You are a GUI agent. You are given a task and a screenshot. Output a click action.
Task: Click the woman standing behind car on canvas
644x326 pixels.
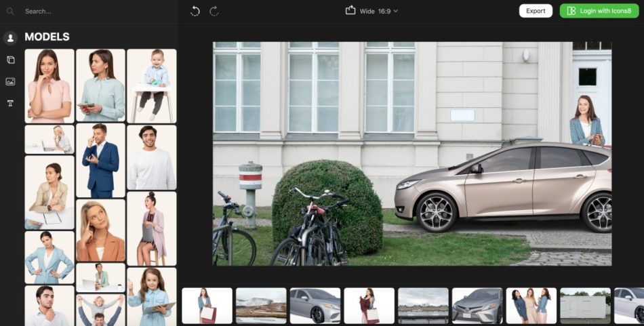[587, 120]
